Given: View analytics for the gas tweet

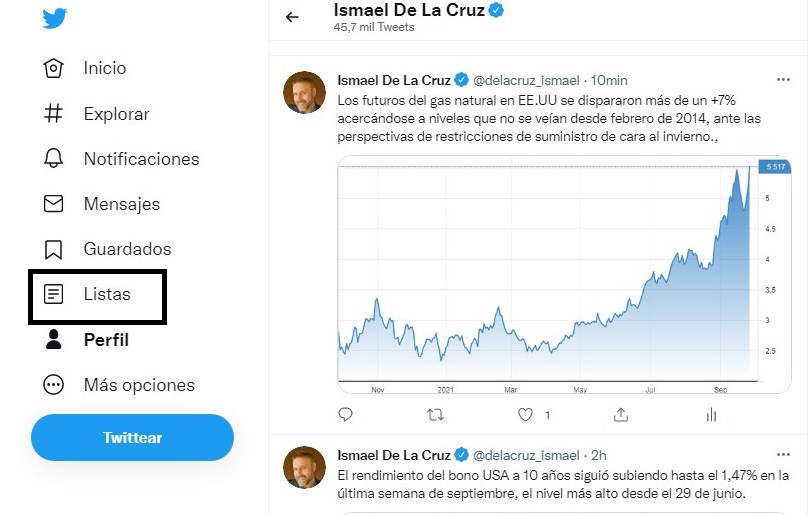Looking at the screenshot, I should click(711, 414).
